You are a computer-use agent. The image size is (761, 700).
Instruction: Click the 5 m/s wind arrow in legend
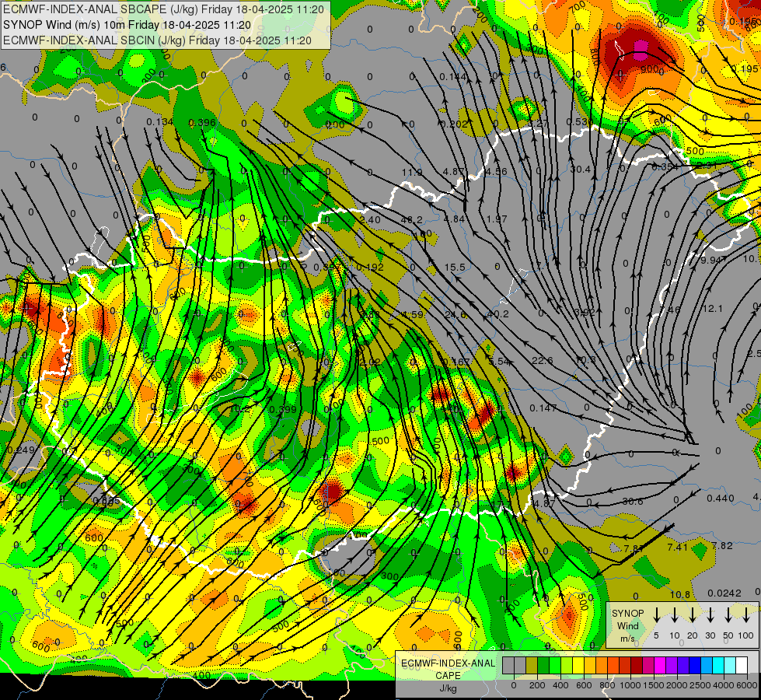tap(656, 615)
